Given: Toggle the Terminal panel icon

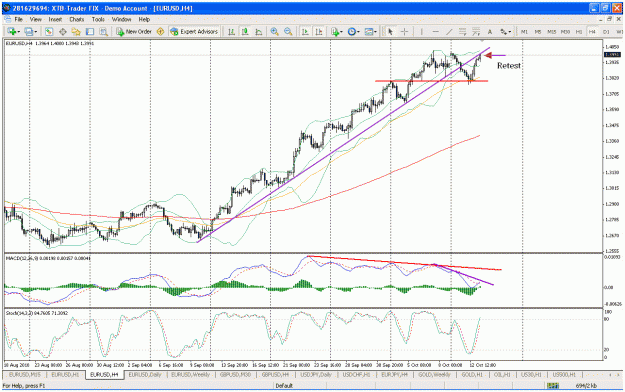Looking at the screenshot, I should pyautogui.click(x=90, y=32).
